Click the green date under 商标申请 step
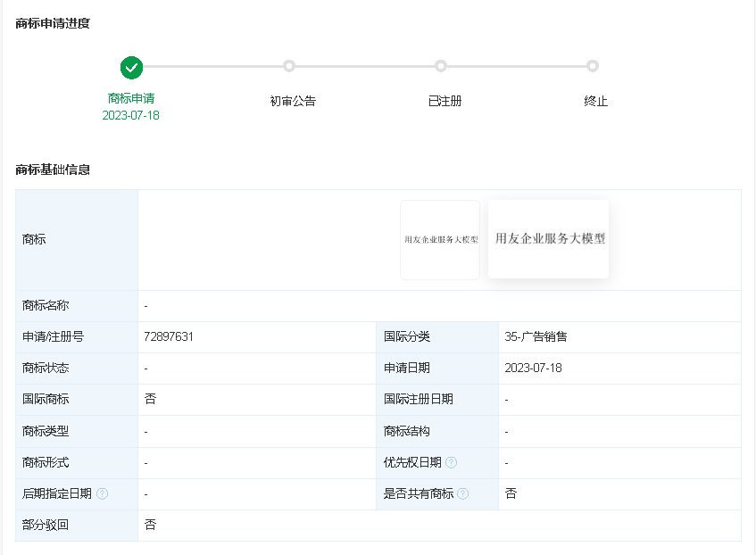The width and height of the screenshot is (756, 555). (131, 115)
